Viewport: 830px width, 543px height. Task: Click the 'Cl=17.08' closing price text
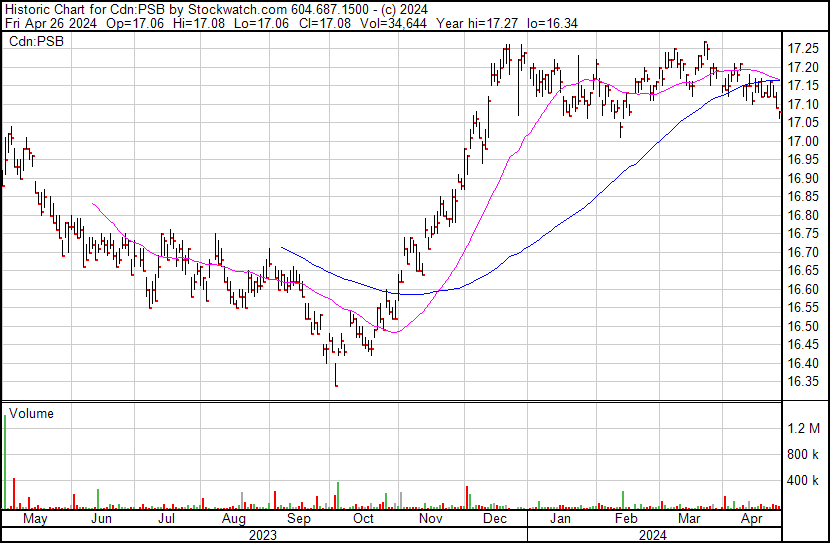coord(323,23)
